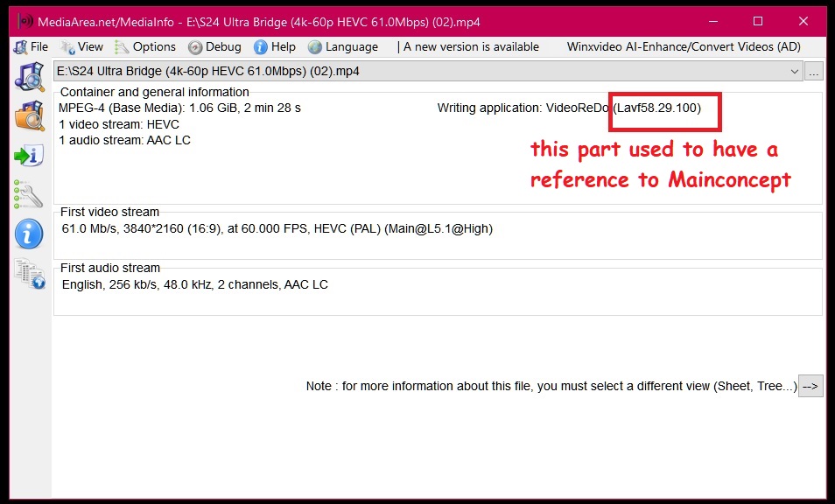The height and width of the screenshot is (504, 835).
Task: Click the 'English, 256 kb/s, 48.0 kHz' audio line
Action: click(195, 284)
